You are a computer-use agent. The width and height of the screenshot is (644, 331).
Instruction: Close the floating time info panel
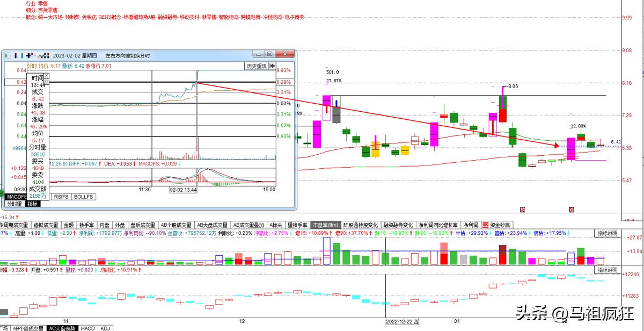coord(47,75)
